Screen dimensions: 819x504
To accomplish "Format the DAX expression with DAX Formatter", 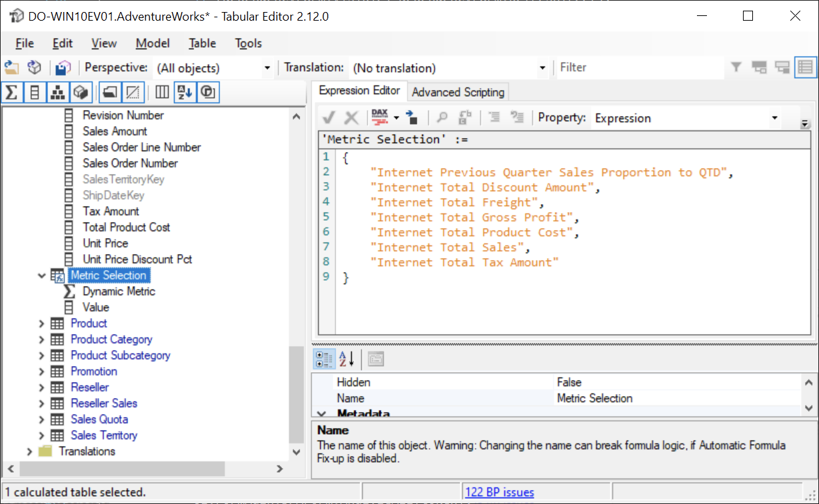I will 379,117.
